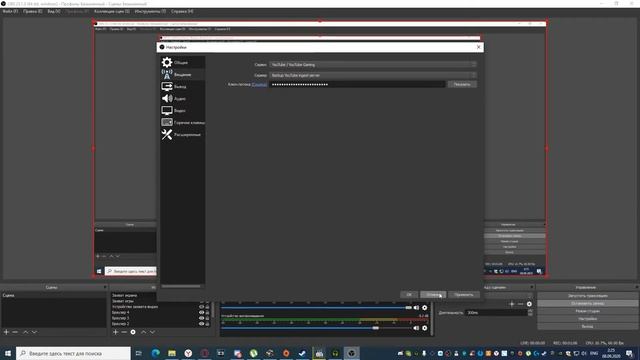
Task: Move the scene down with the arrow
Action: click(34, 332)
